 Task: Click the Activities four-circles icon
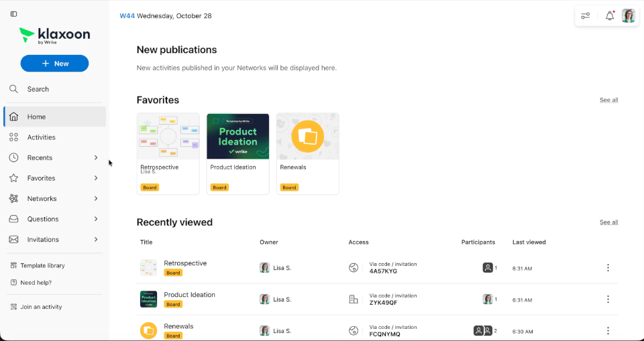(x=13, y=137)
